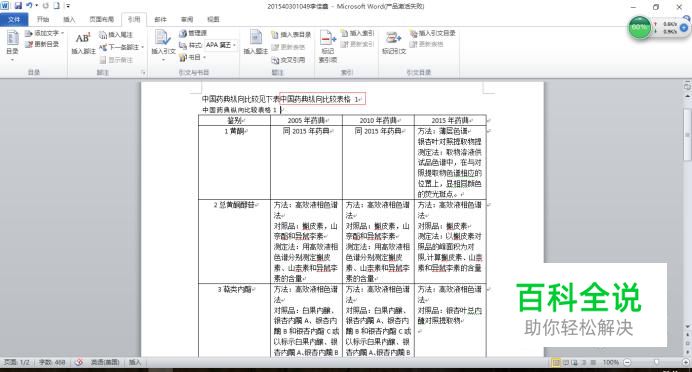This screenshot has width=692, height=372.
Task: Click the scroll up arrow of vertical scrollbar
Action: coord(687,96)
